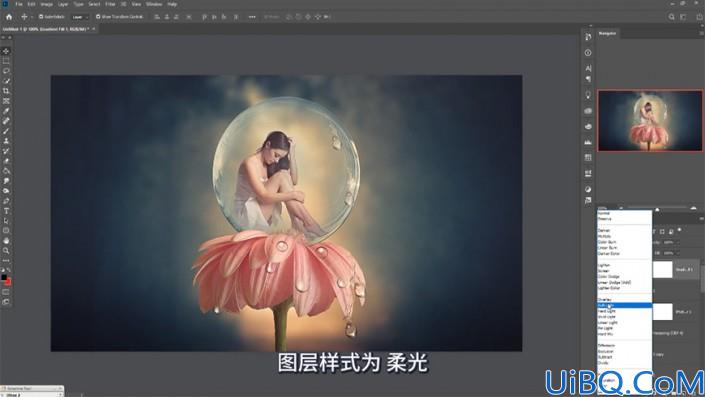Choose Screen in the blend mode list
The height and width of the screenshot is (397, 705).
(x=624, y=271)
